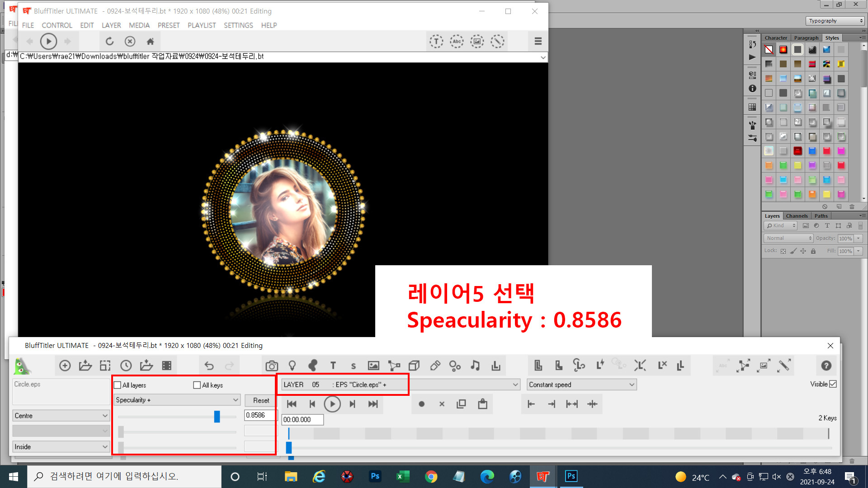This screenshot has height=488, width=868.
Task: Open the help question mark icon
Action: coord(826,366)
